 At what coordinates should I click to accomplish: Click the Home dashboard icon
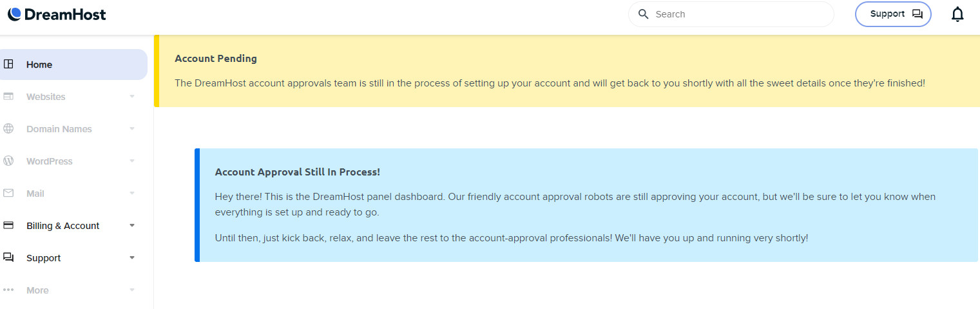click(9, 65)
